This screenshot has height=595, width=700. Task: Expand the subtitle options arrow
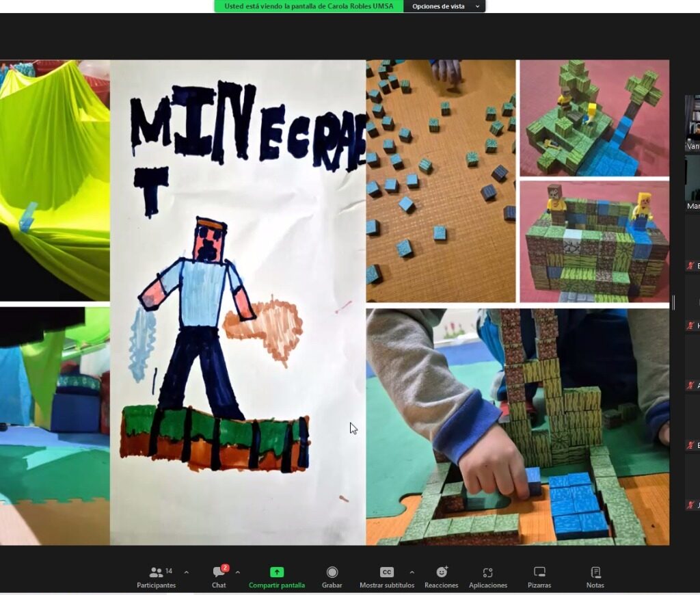412,572
